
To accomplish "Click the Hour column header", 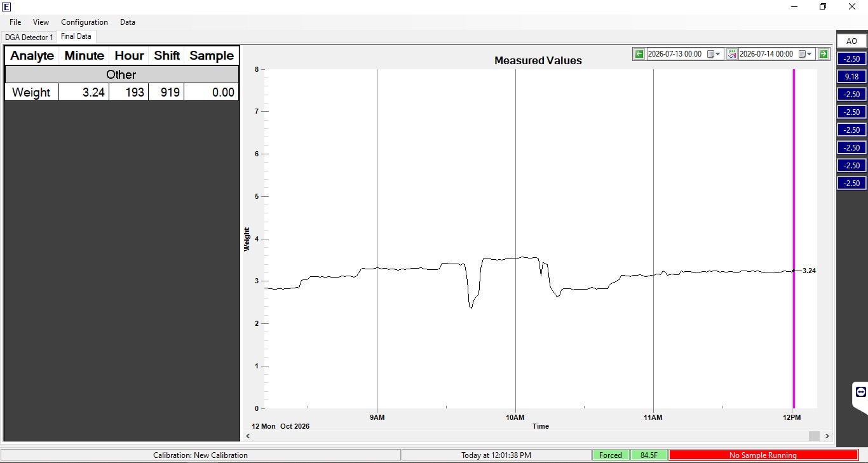I will [x=129, y=55].
